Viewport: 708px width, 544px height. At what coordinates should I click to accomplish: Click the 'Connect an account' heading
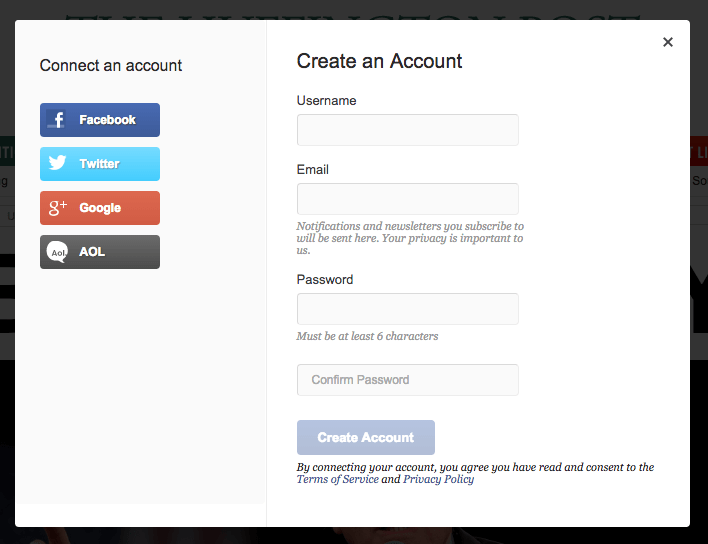[x=111, y=66]
